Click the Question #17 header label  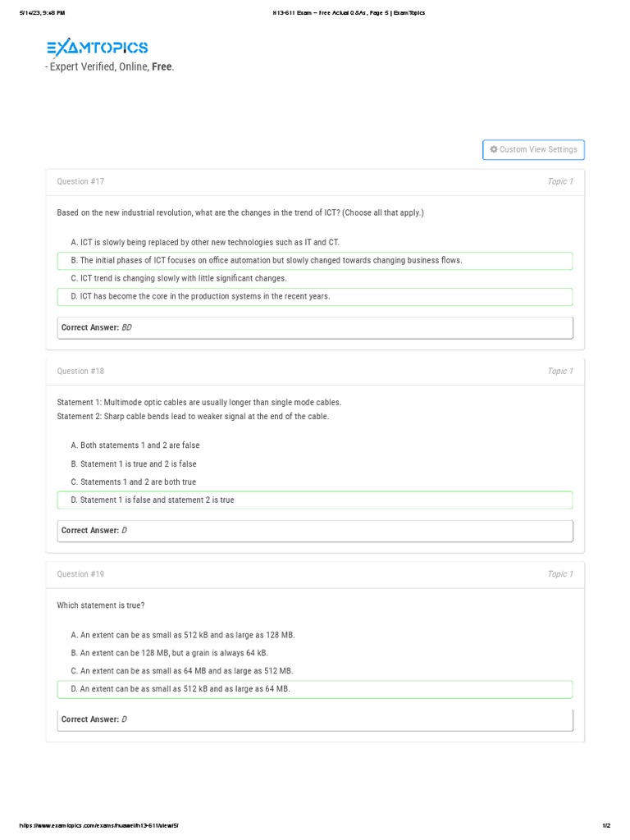click(x=80, y=181)
